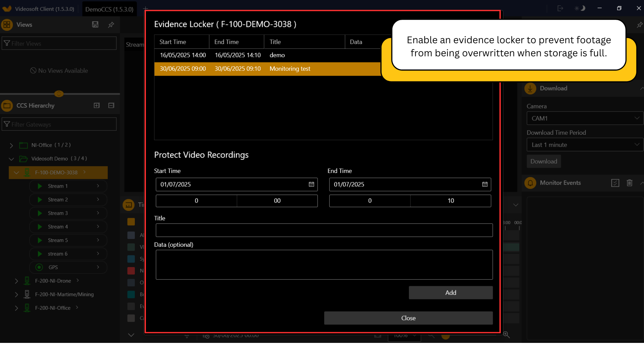Expand the NI-Office gateway folder
The width and height of the screenshot is (644, 362).
click(x=11, y=145)
